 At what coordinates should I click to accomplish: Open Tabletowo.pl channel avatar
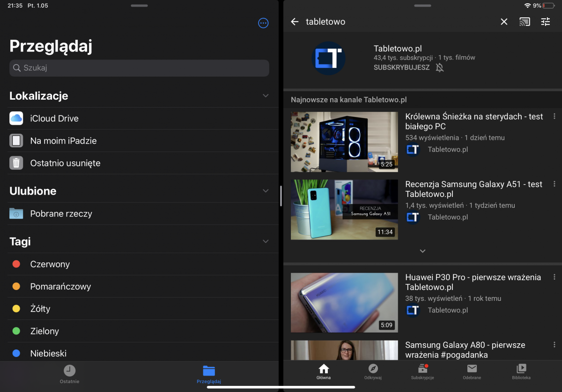pyautogui.click(x=329, y=58)
